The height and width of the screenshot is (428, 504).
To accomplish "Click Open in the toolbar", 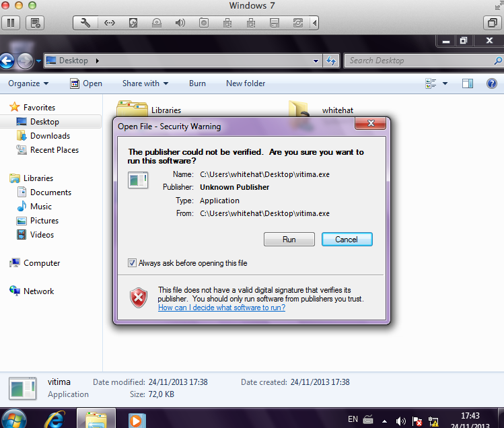I will [86, 83].
